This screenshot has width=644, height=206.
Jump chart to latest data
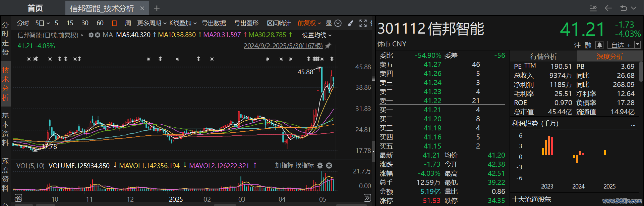(367, 198)
